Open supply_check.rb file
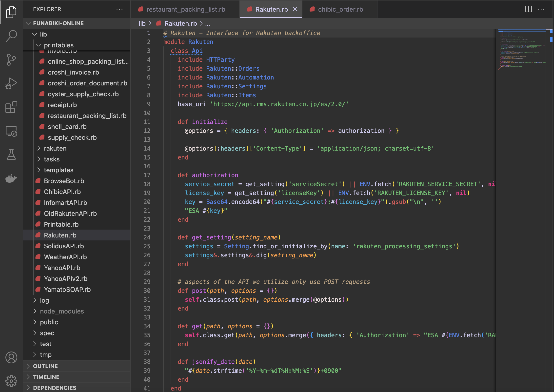554x392 pixels. tap(77, 137)
